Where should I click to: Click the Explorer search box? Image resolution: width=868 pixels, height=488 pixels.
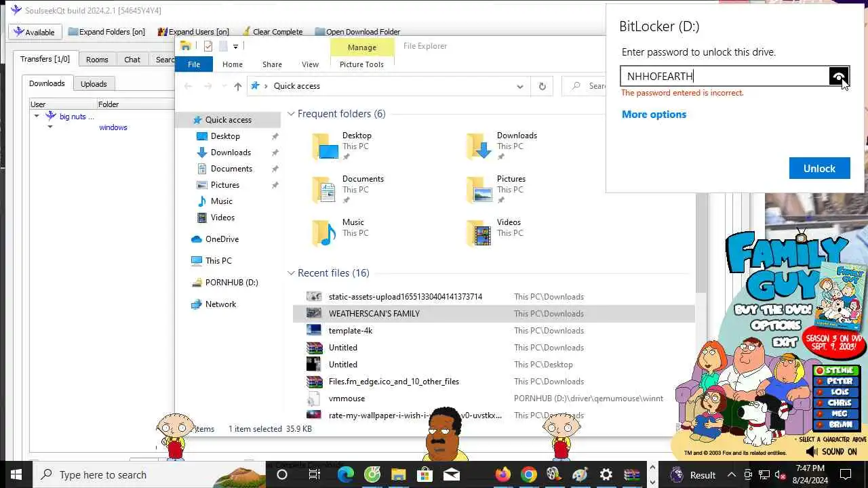tap(585, 86)
